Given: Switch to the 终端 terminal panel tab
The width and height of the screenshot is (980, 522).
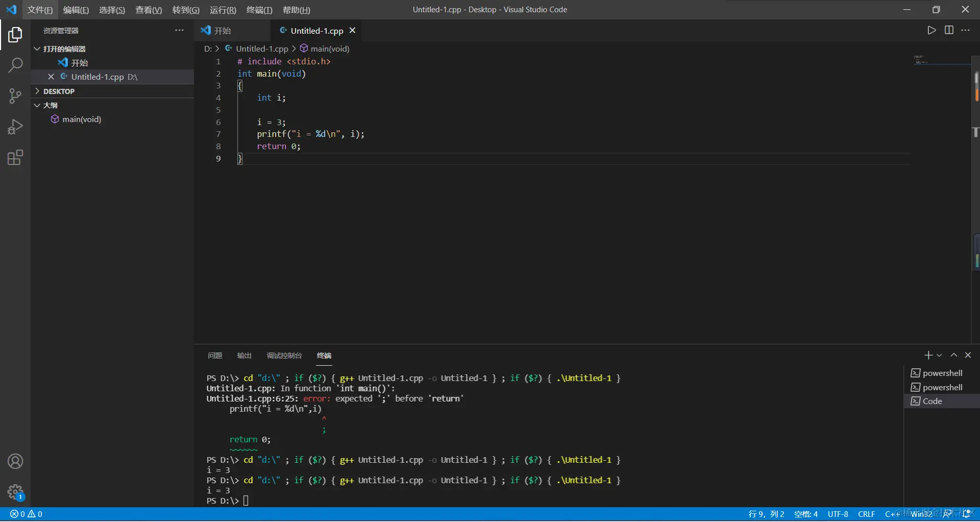Looking at the screenshot, I should click(x=324, y=355).
